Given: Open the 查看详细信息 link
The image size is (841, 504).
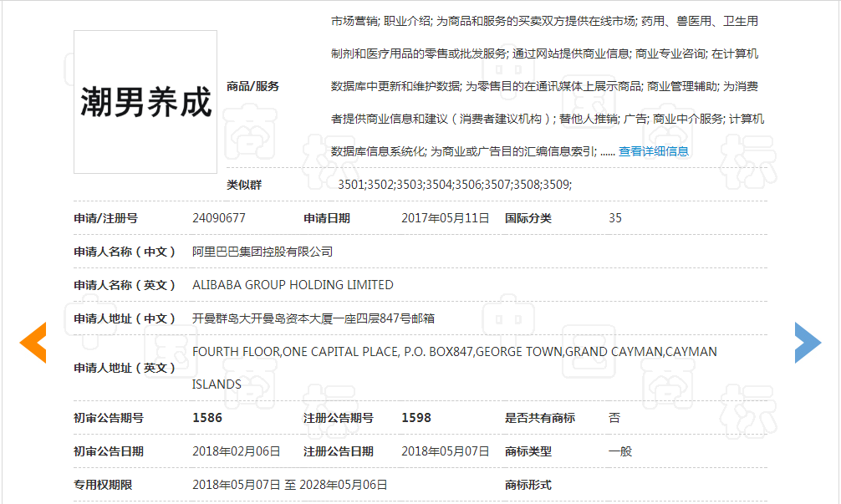Looking at the screenshot, I should tap(653, 152).
